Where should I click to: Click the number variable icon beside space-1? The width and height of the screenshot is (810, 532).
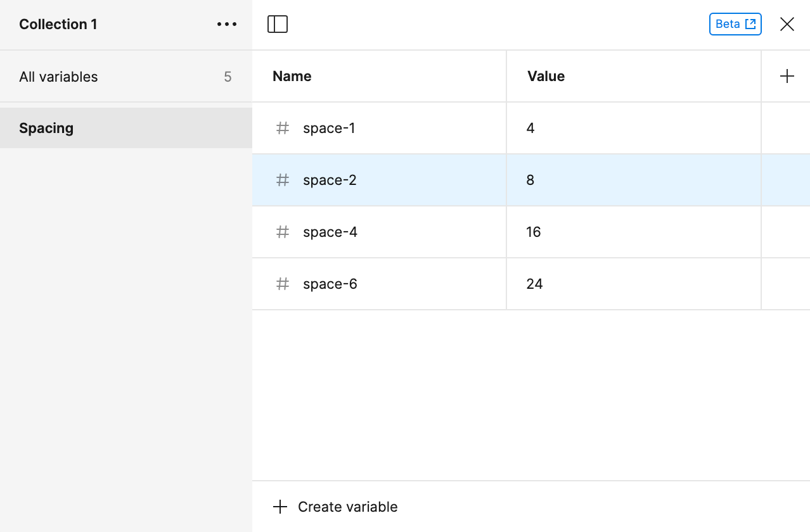282,128
